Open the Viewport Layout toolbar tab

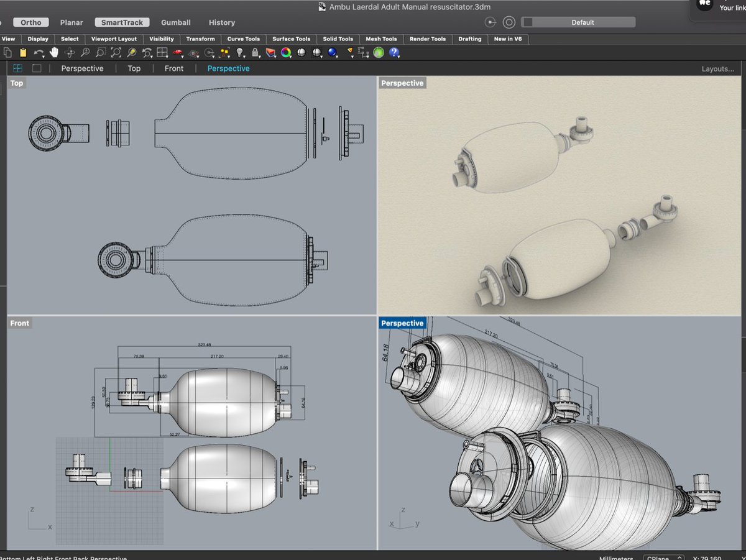[114, 39]
